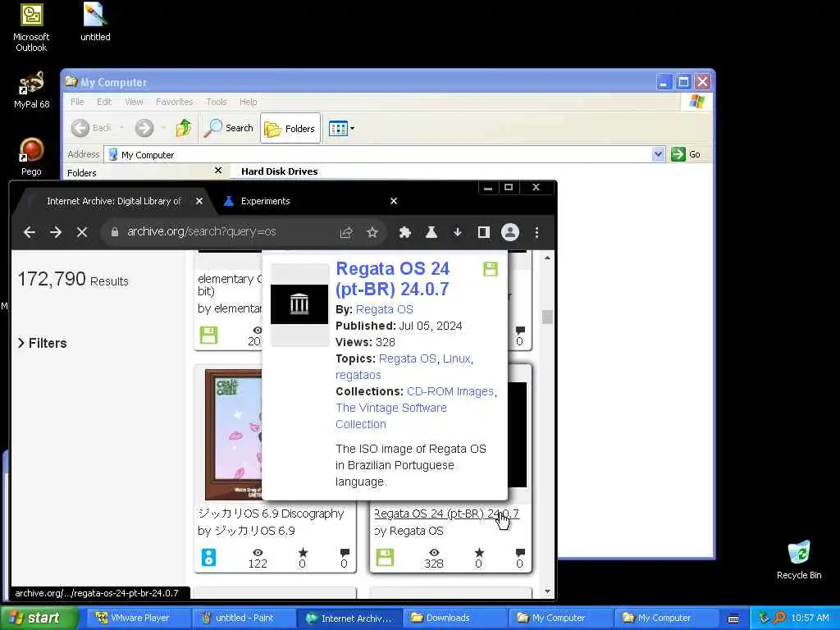Open the Regata OS author link

(x=385, y=309)
